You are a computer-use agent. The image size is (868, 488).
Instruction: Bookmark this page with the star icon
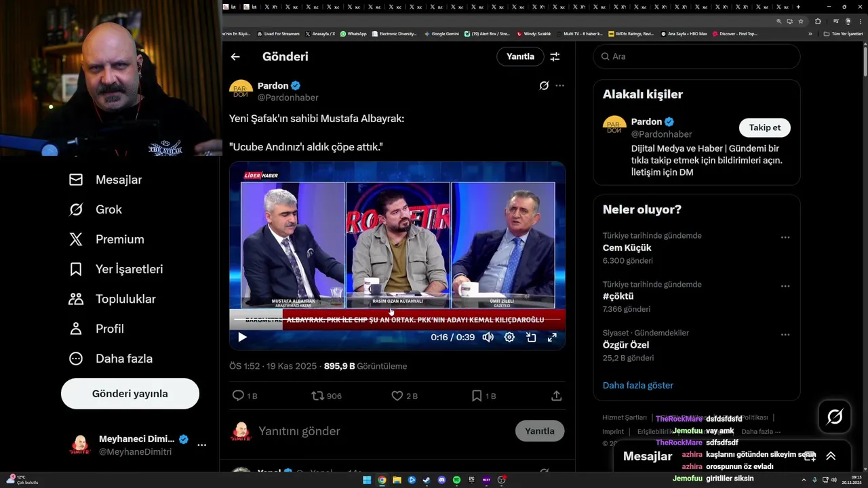tap(801, 21)
